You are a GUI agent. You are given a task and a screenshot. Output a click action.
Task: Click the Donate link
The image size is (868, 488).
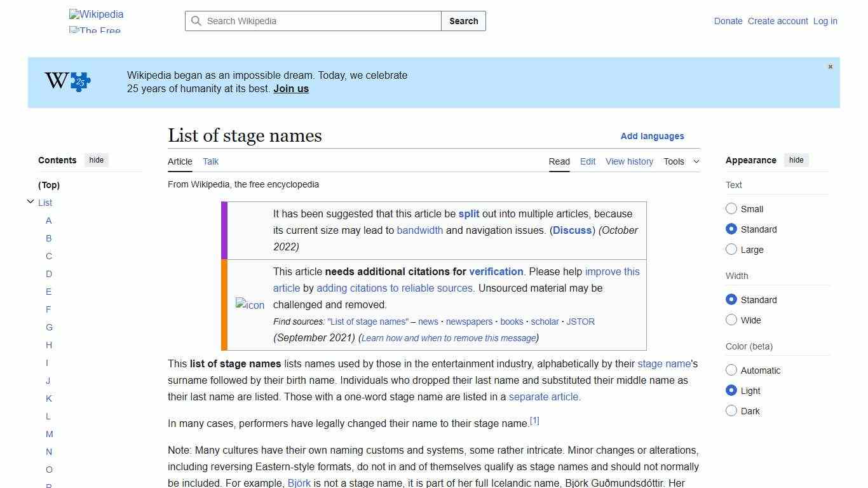(728, 21)
